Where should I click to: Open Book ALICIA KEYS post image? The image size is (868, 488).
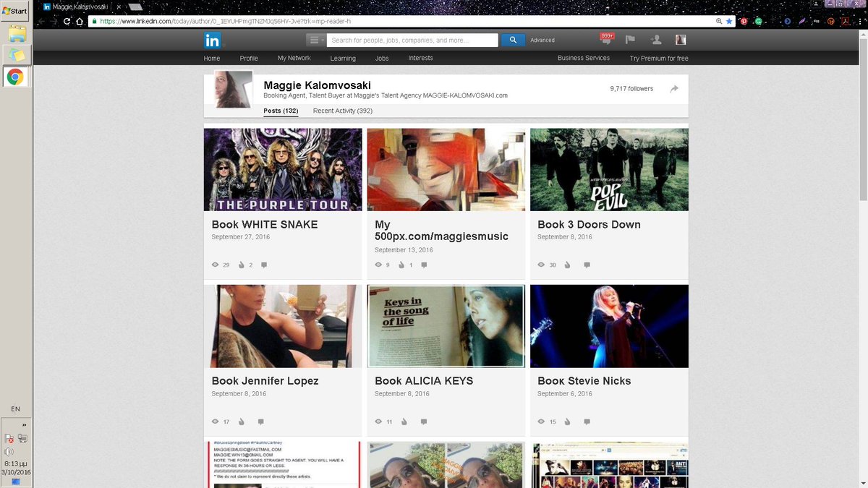pyautogui.click(x=446, y=326)
